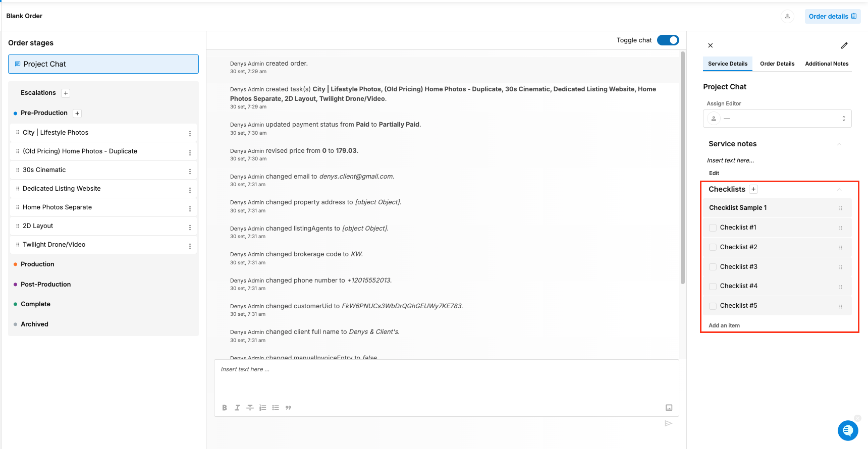Image resolution: width=868 pixels, height=449 pixels.
Task: Switch to the Order Details tab
Action: click(777, 64)
